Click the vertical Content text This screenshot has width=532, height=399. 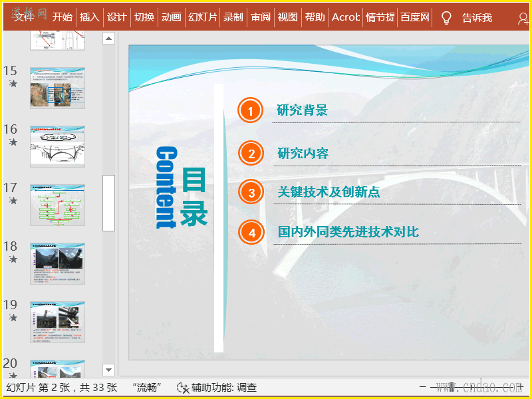click(166, 188)
